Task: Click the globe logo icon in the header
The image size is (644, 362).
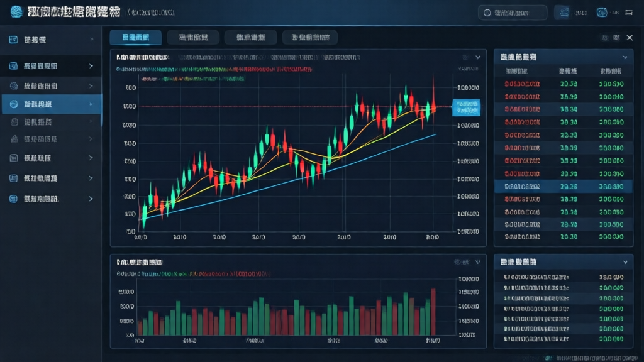Action: (16, 12)
